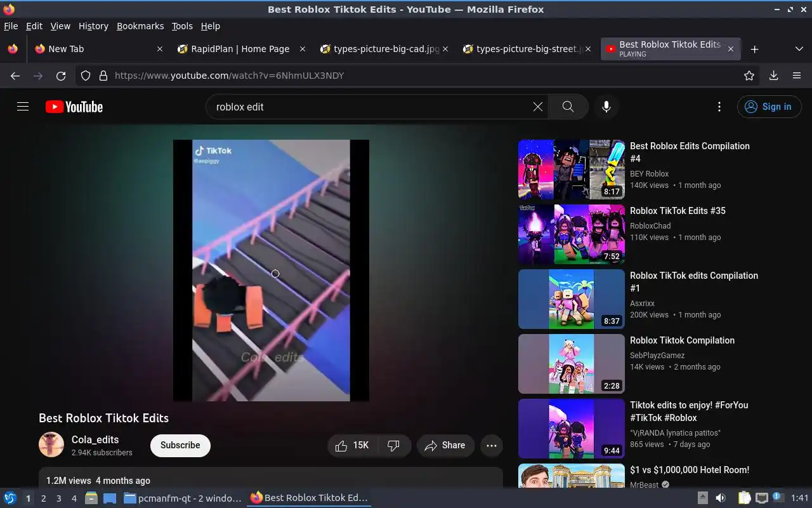Screen dimensions: 812x508
Task: Go to YouTube home via logo
Action: 74,107
